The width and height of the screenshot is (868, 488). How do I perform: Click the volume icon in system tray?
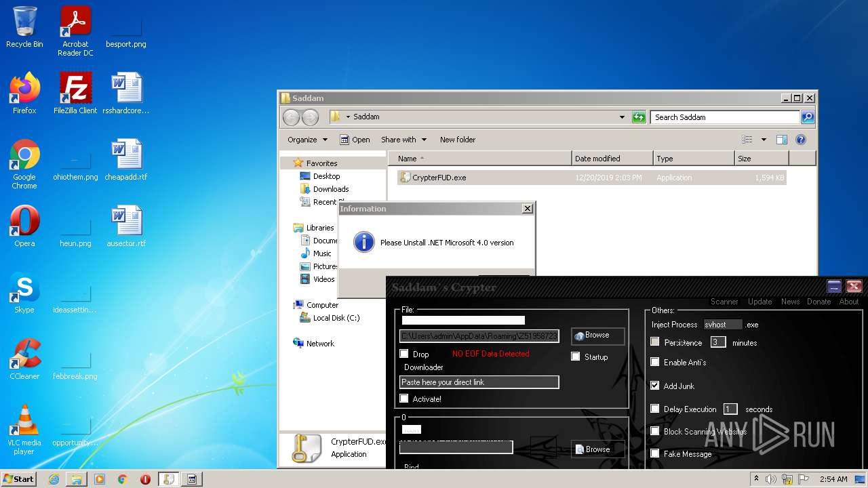(771, 479)
